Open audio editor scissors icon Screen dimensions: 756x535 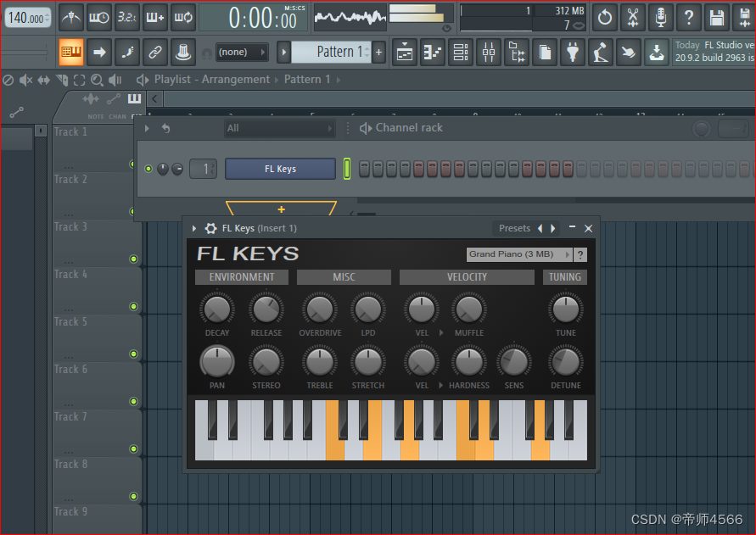point(633,18)
